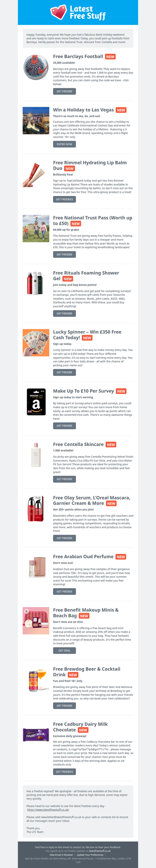This screenshot has height=868, width=156.
Task: Click the Brewdog beer and cocktail image
Action: coord(36,680)
